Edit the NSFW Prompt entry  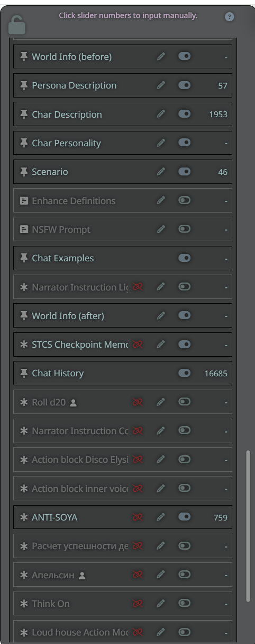[x=161, y=229]
